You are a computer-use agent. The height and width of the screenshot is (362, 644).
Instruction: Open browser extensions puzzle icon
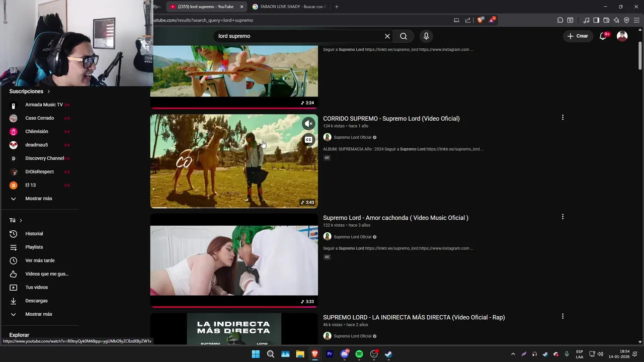(x=560, y=20)
